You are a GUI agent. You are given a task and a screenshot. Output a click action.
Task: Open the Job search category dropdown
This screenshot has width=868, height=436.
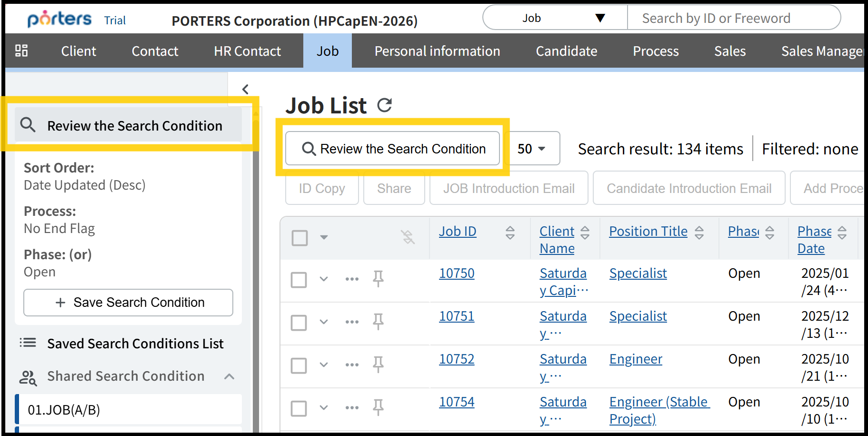click(x=555, y=18)
